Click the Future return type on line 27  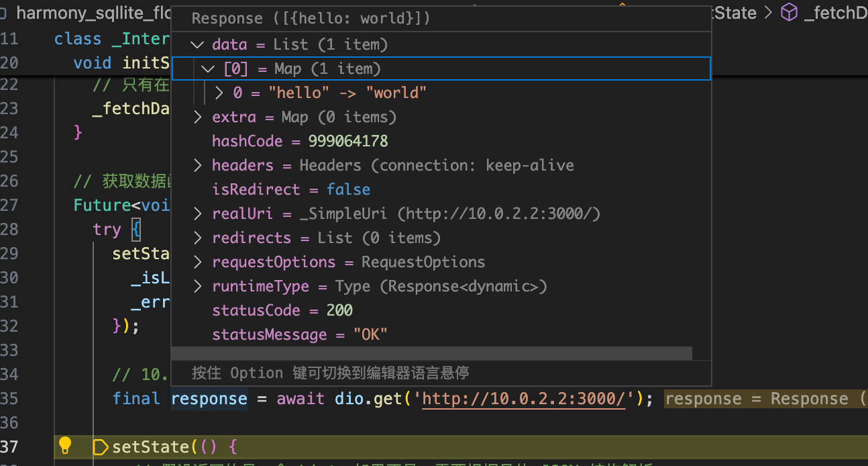102,205
